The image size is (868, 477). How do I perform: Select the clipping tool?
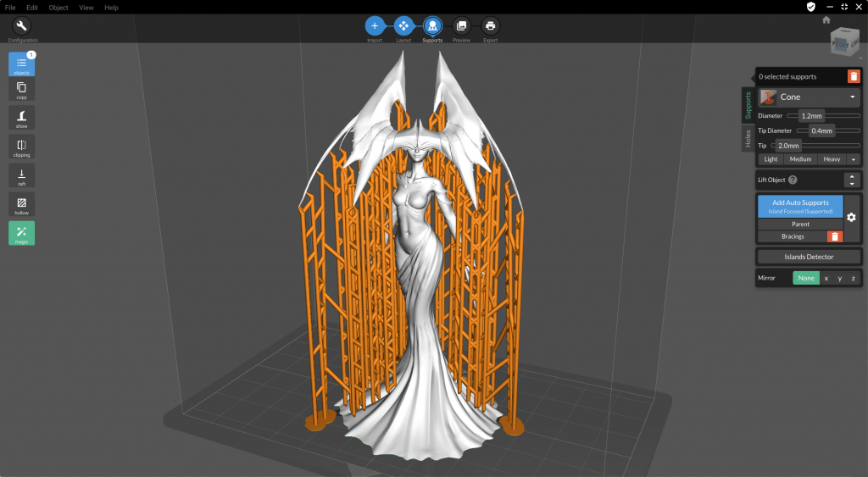click(22, 147)
